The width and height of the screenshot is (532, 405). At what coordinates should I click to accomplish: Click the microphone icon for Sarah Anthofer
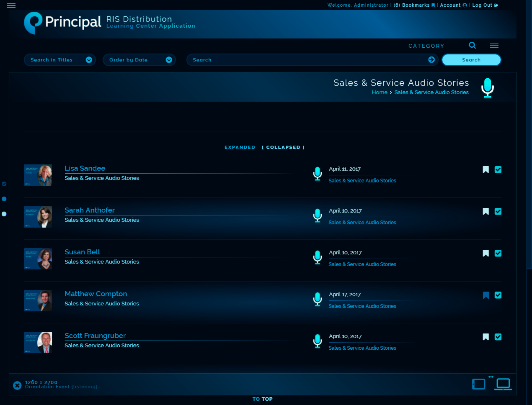(318, 216)
